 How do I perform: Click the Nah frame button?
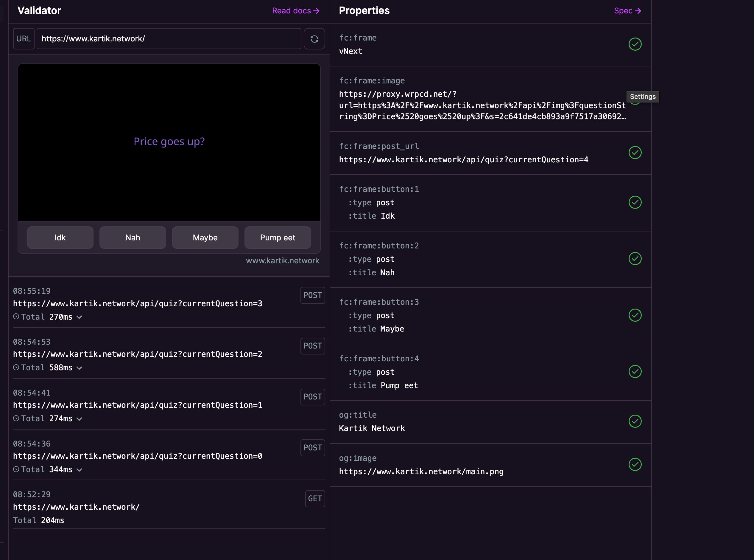pyautogui.click(x=133, y=238)
